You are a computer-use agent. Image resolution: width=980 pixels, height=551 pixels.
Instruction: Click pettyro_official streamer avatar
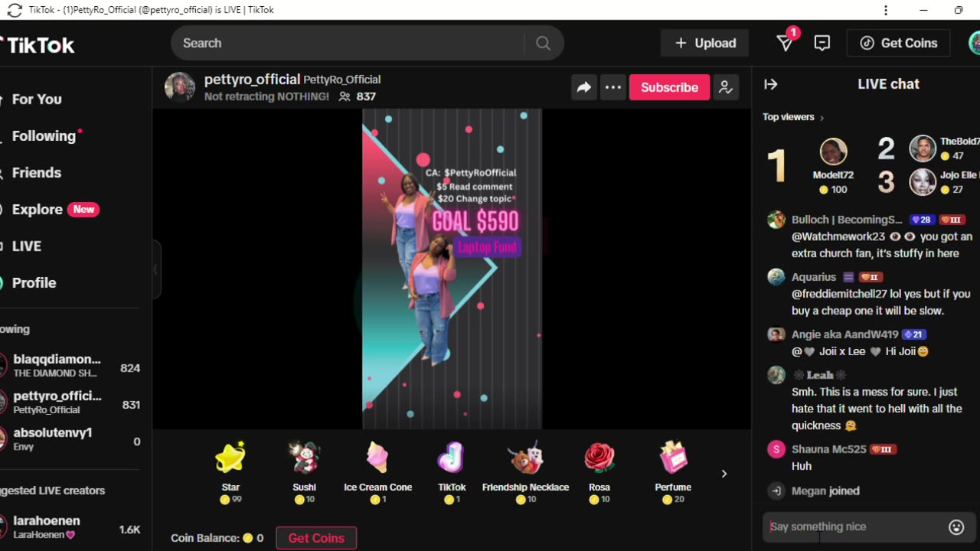pyautogui.click(x=180, y=87)
